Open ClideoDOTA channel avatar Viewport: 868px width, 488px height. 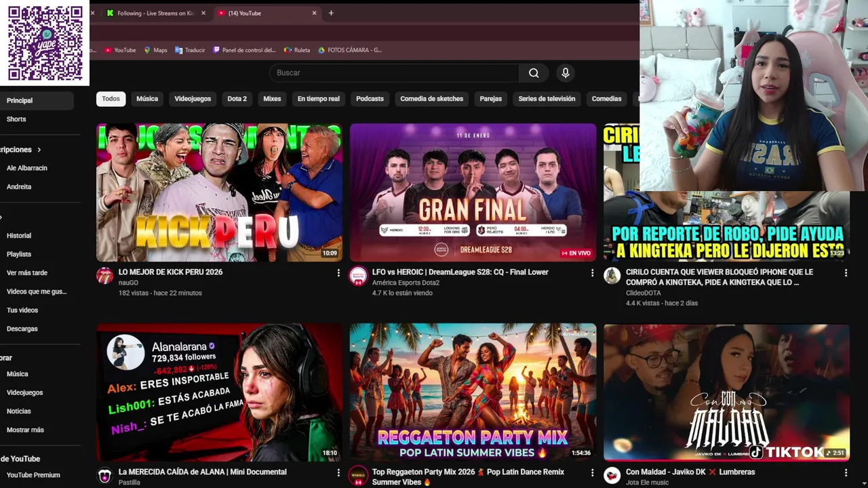tap(612, 275)
